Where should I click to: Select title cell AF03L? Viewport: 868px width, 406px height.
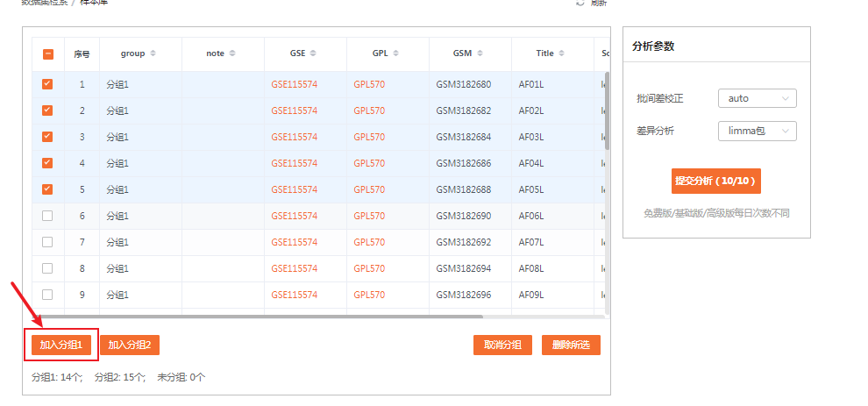point(531,136)
